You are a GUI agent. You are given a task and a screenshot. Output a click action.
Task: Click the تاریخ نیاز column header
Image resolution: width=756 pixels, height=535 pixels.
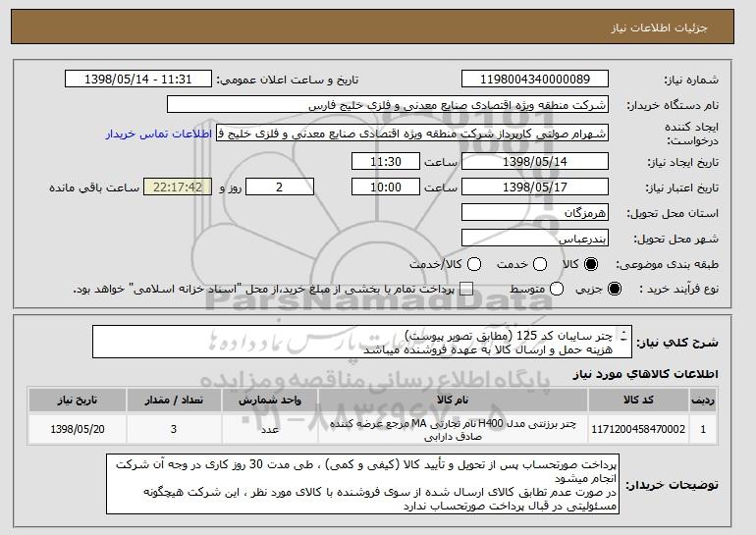point(78,401)
